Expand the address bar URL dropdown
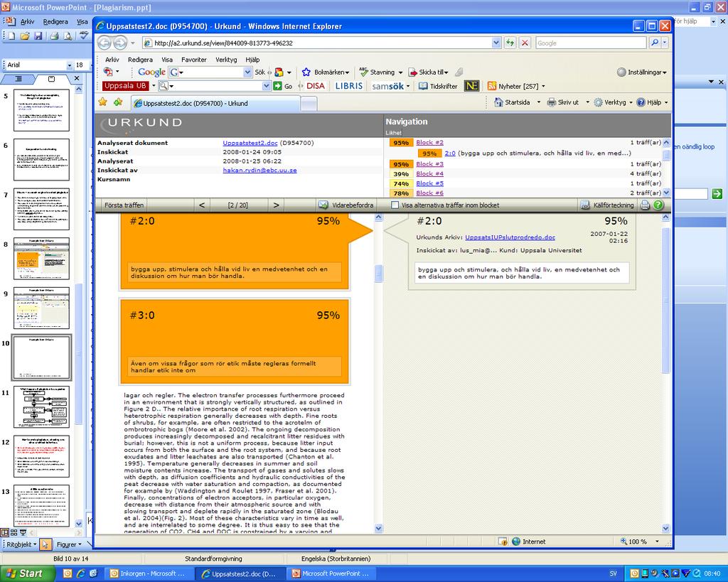This screenshot has width=728, height=582. point(496,43)
